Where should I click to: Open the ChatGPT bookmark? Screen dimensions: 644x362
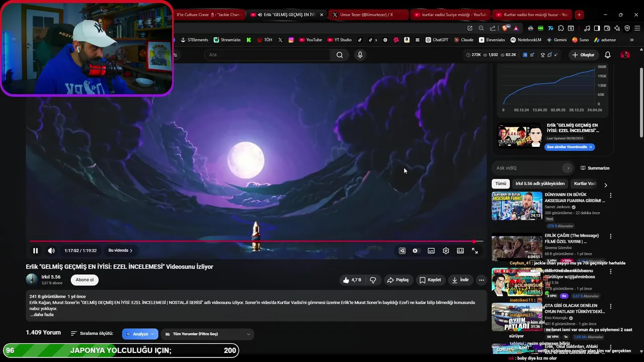click(x=437, y=40)
